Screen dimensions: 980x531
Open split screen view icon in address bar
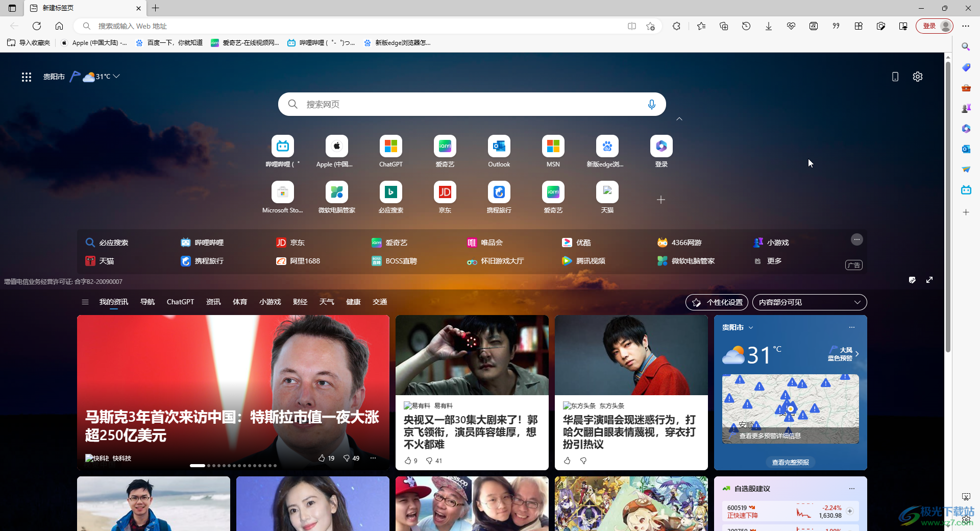[x=632, y=26]
